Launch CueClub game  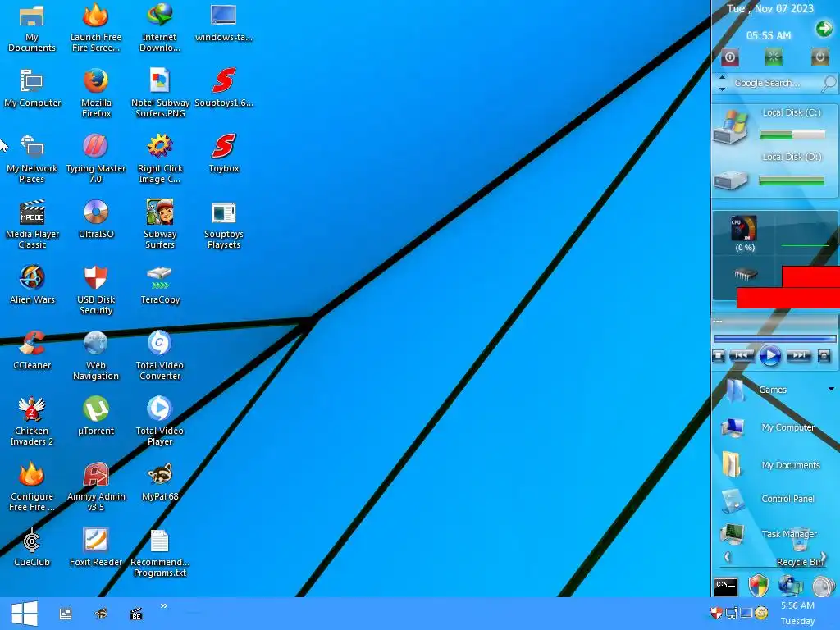pos(32,547)
